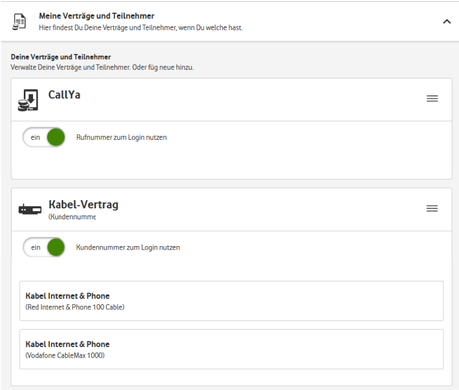This screenshot has height=390, width=459.
Task: Open the Kabel-Vertrag hamburger menu
Action: 432,208
